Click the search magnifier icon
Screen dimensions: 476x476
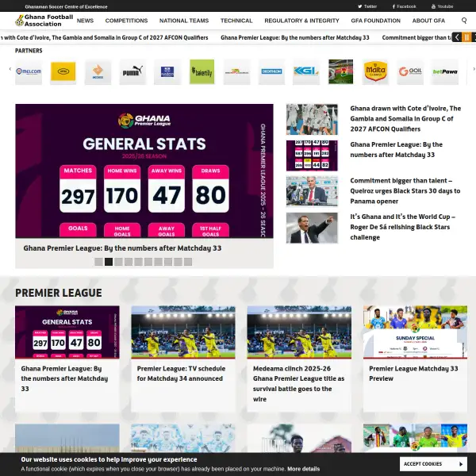coord(464,21)
